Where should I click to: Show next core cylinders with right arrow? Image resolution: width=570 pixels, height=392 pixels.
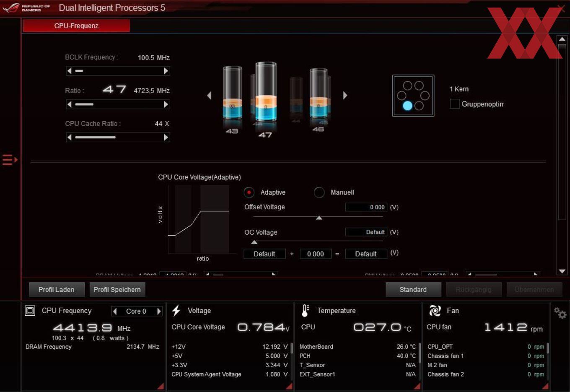point(345,95)
